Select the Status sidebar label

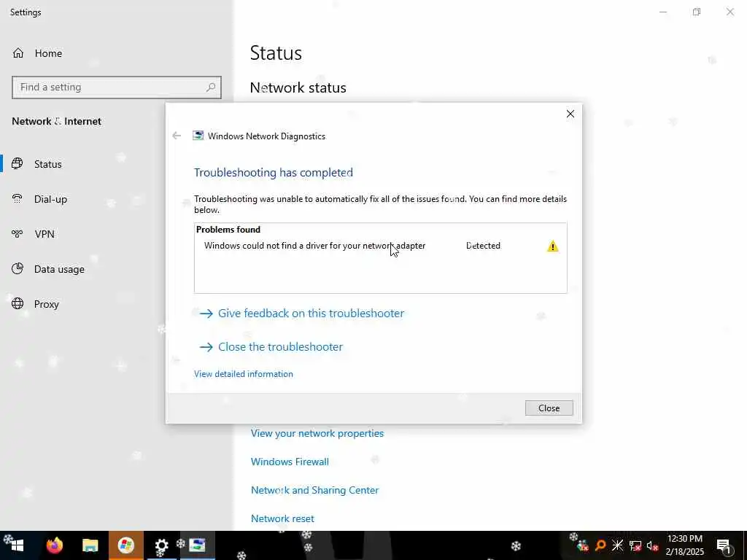pos(47,164)
